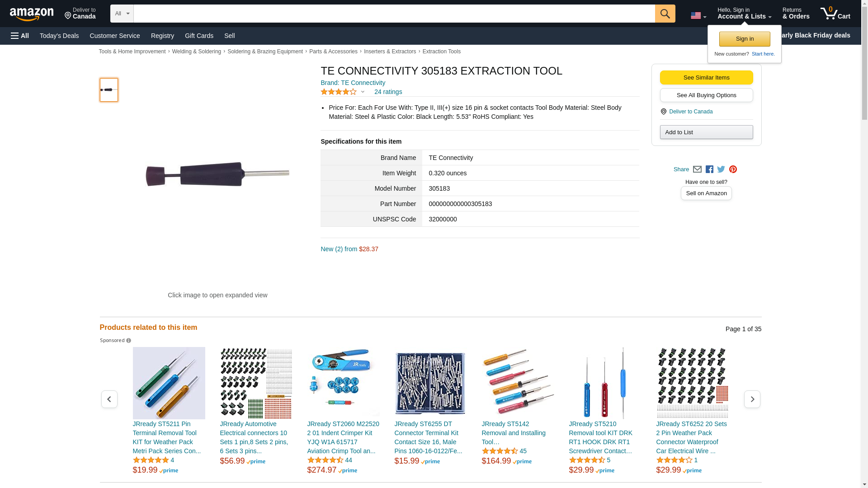
Task: Share product on Facebook
Action: tap(709, 169)
